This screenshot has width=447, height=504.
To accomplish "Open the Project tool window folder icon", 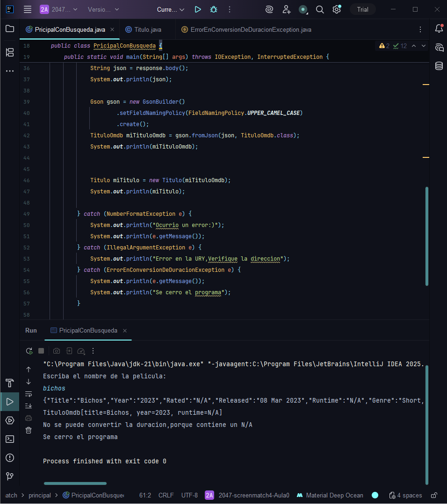I will point(10,28).
